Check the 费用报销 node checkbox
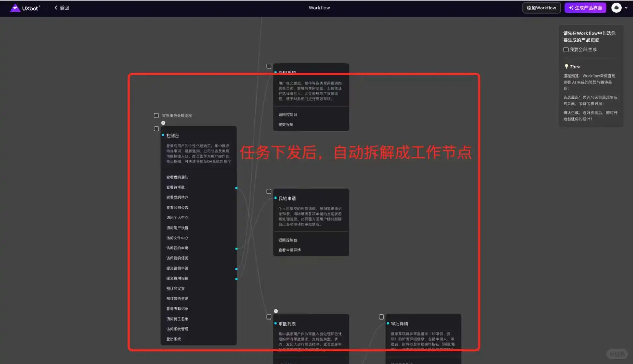 tap(268, 66)
